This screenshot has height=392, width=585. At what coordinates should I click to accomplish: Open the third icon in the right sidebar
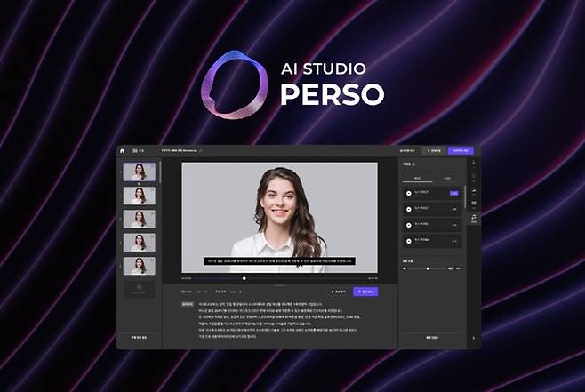pos(473,190)
